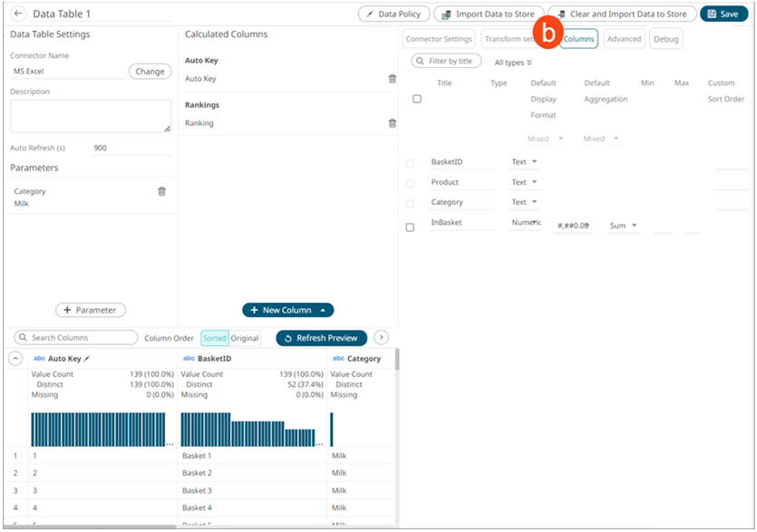Click the New Column button

click(x=287, y=309)
